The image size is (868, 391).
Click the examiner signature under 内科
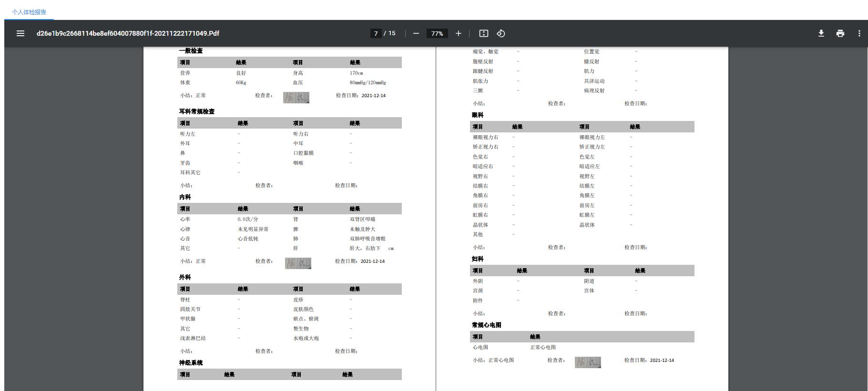(298, 263)
